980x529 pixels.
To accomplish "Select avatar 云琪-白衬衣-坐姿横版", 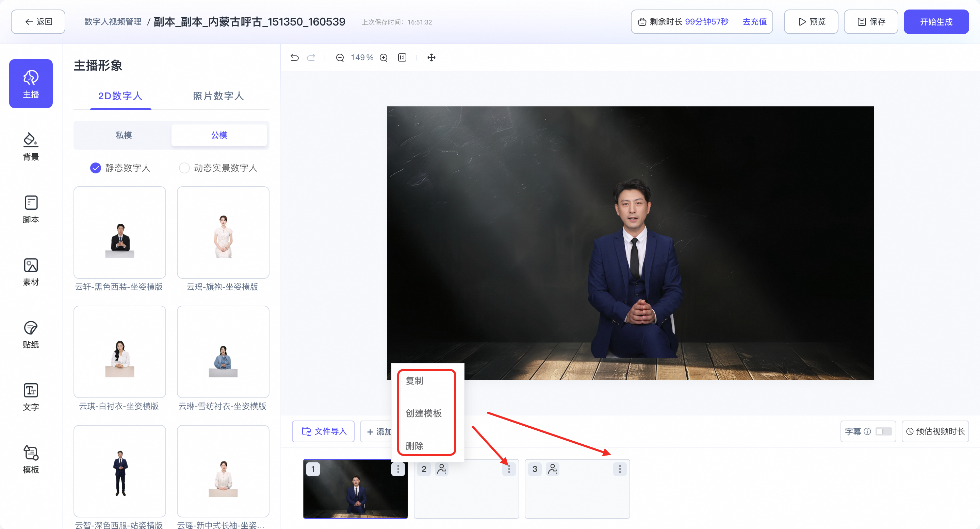I will click(x=119, y=352).
